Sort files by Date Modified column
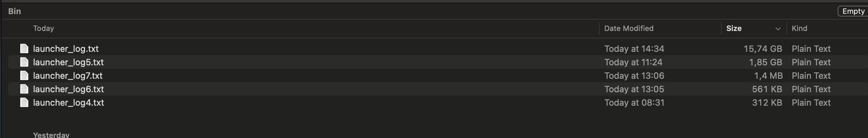Screen dimensions: 868x138 point(629,29)
